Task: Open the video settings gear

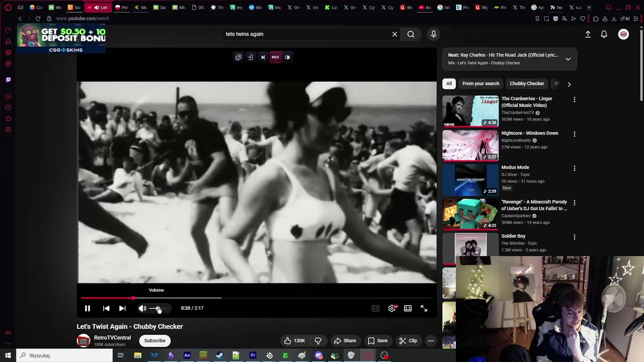Action: [392, 308]
